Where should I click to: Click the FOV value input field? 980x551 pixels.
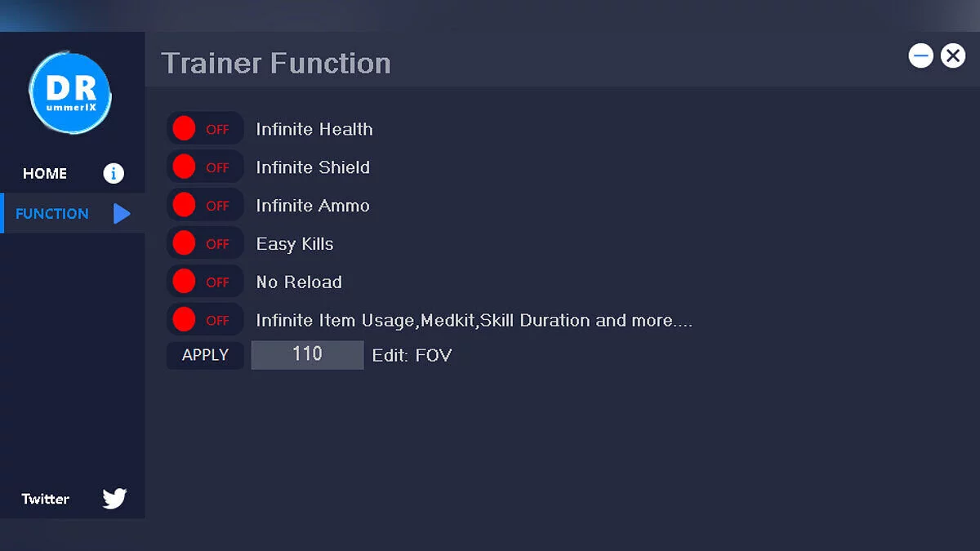point(307,354)
